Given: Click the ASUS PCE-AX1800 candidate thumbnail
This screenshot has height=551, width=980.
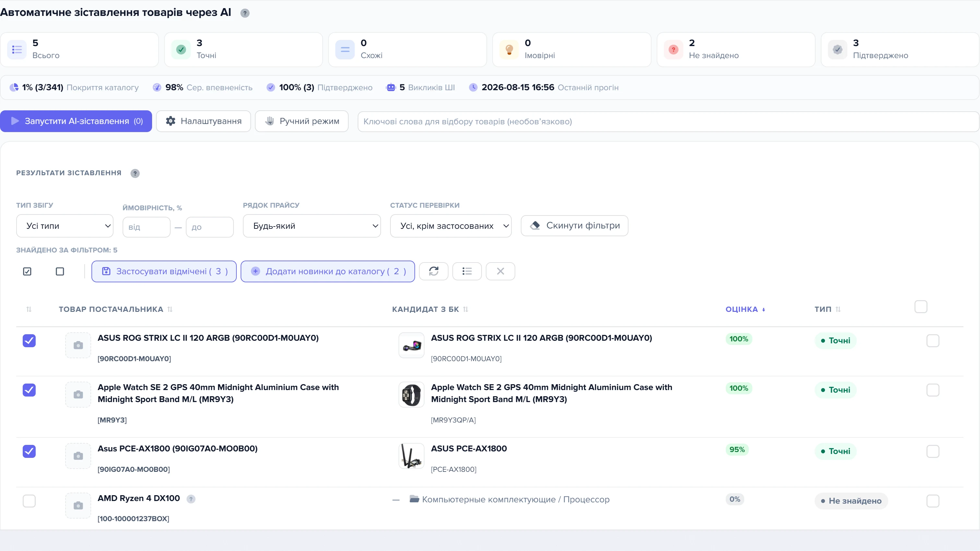Looking at the screenshot, I should click(411, 456).
